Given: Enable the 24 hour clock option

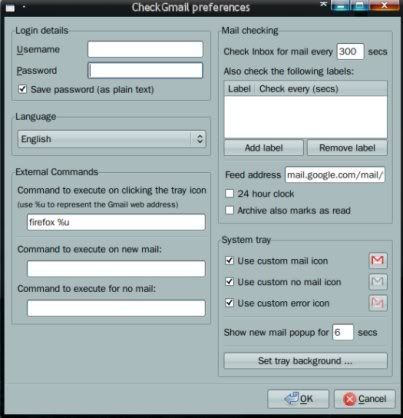Looking at the screenshot, I should click(229, 193).
